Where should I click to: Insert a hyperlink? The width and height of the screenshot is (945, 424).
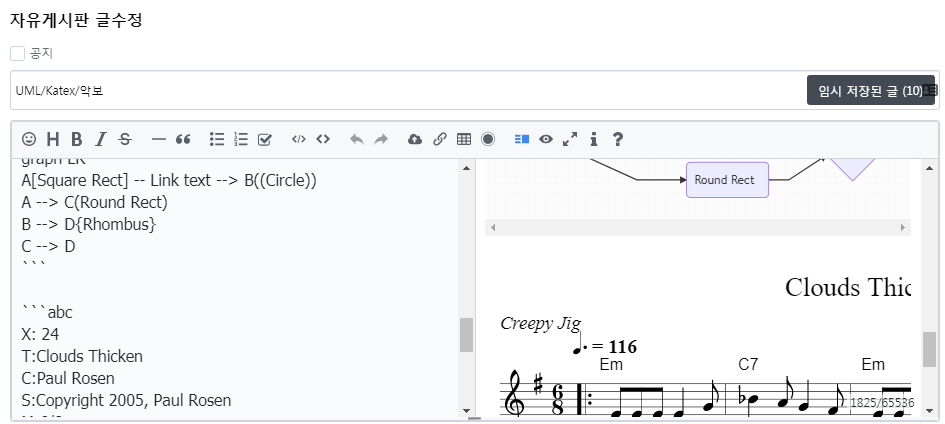(440, 139)
